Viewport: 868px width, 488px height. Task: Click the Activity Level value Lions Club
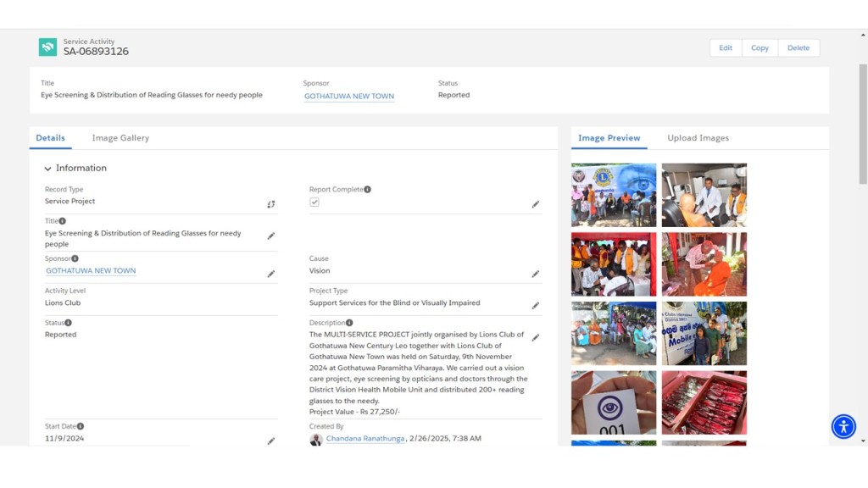point(63,302)
